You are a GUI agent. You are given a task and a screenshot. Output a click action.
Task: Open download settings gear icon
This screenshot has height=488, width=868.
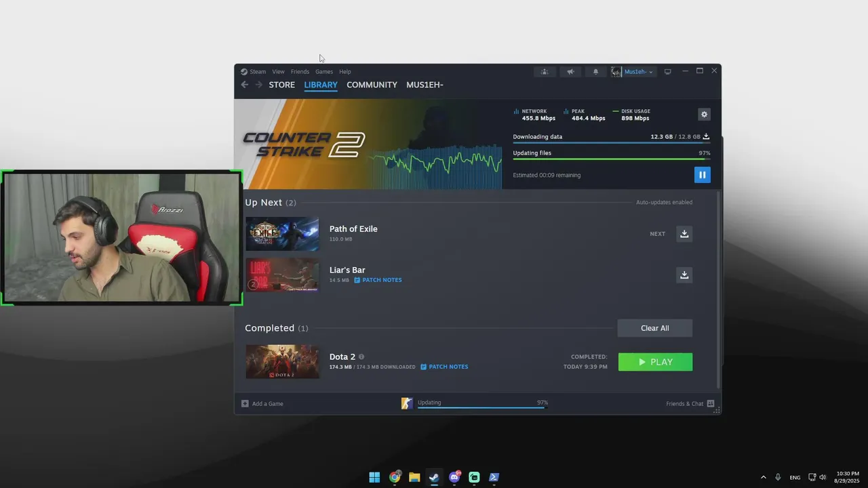pos(704,115)
